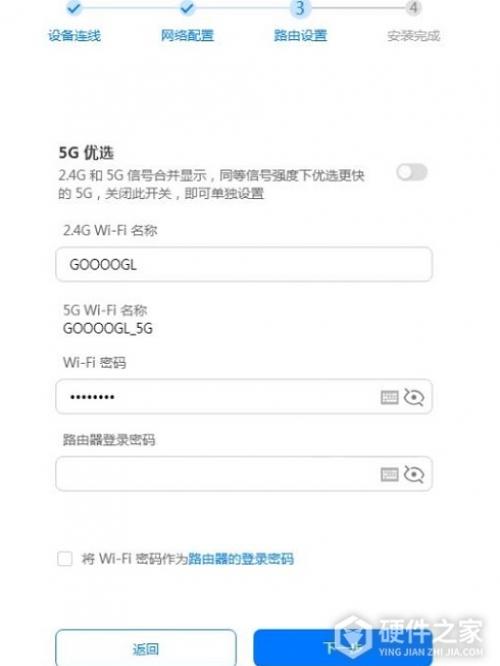Show 路由器登录密码 via eye icon
The image size is (500, 666).
[414, 474]
